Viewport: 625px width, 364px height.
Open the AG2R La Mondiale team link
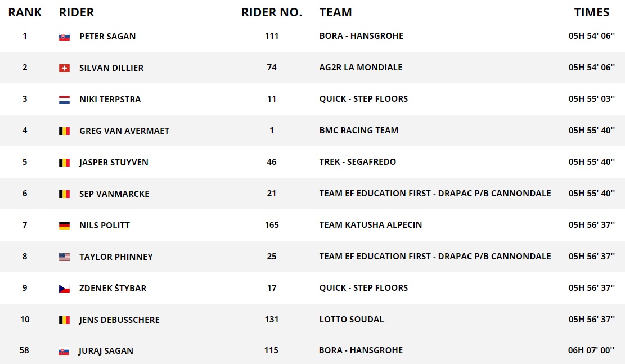[361, 68]
